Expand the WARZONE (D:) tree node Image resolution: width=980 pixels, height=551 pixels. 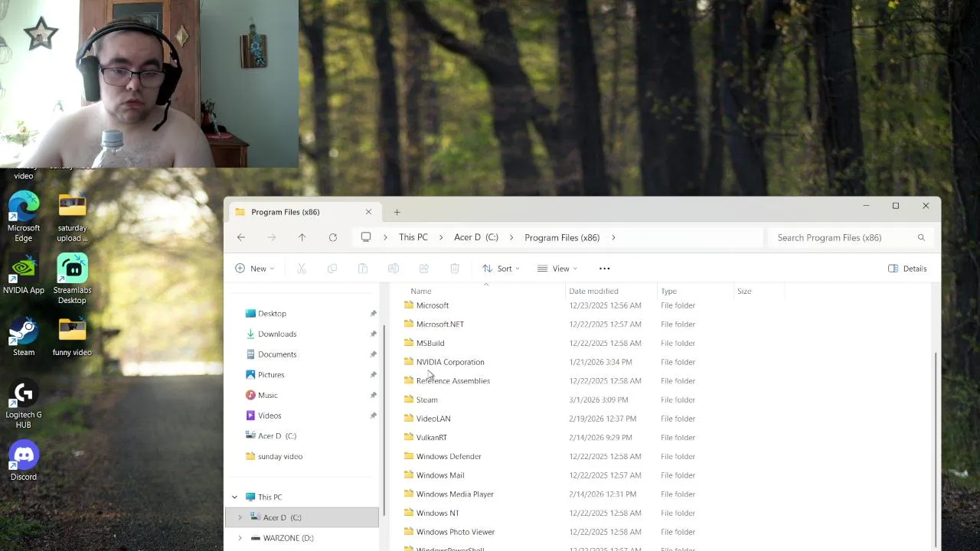[240, 538]
